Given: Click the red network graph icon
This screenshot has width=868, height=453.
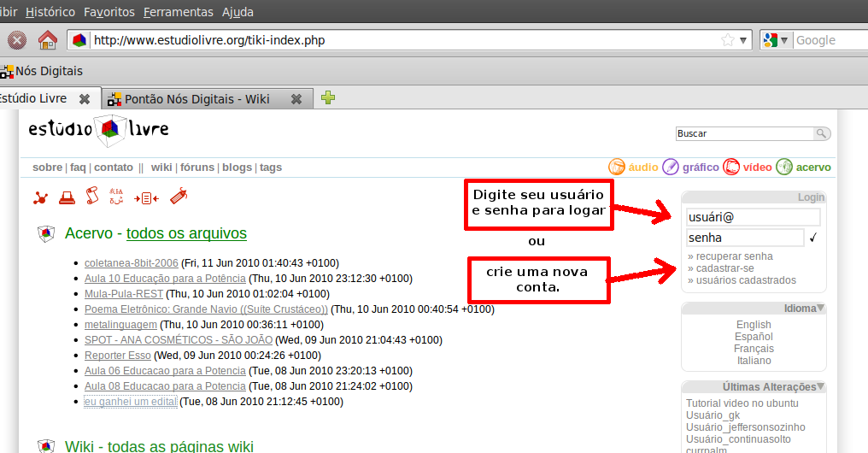Looking at the screenshot, I should pos(40,198).
